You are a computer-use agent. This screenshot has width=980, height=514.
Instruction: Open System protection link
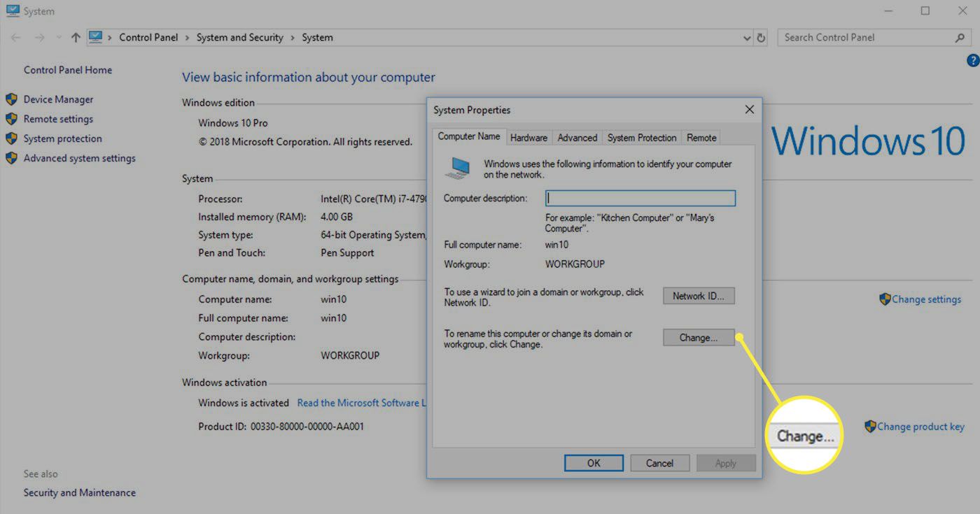pyautogui.click(x=63, y=138)
